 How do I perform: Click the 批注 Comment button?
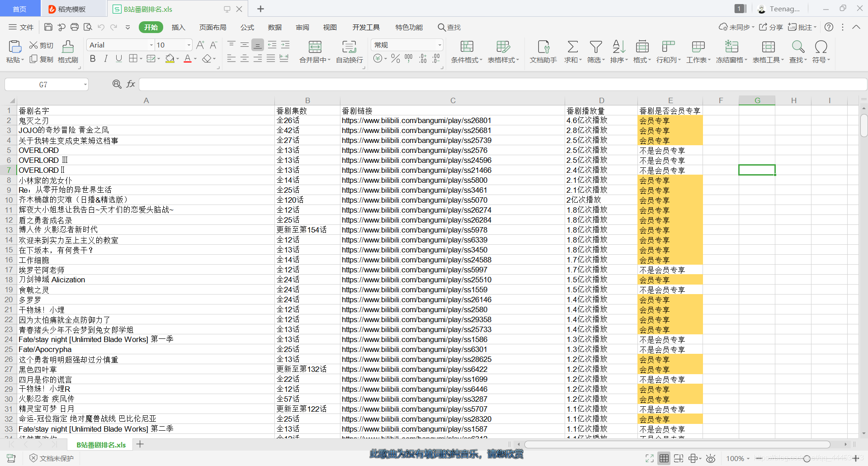click(x=802, y=27)
